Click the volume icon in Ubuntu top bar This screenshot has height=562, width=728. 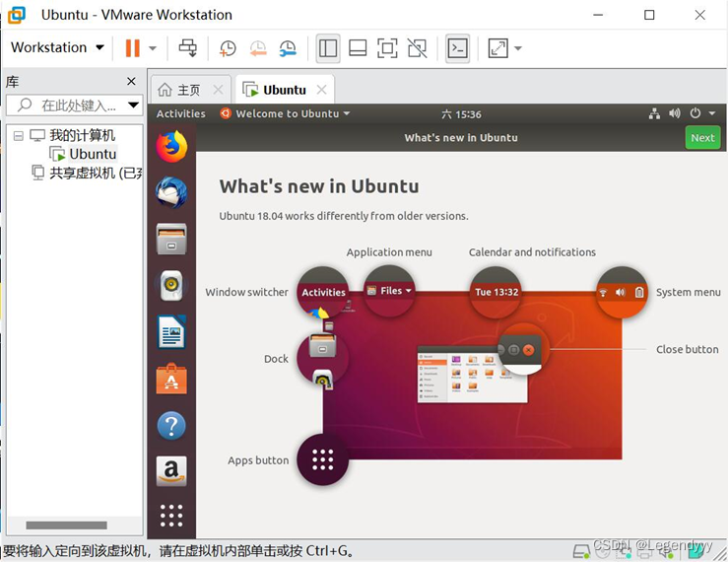click(674, 113)
